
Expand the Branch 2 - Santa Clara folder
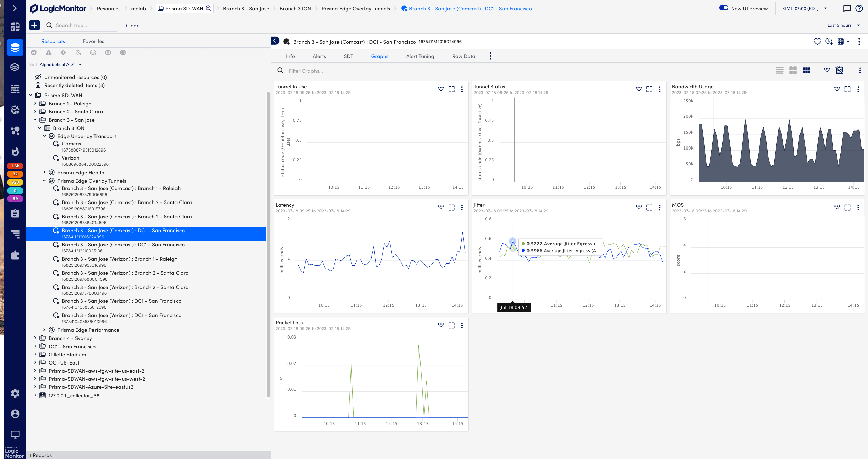click(35, 111)
